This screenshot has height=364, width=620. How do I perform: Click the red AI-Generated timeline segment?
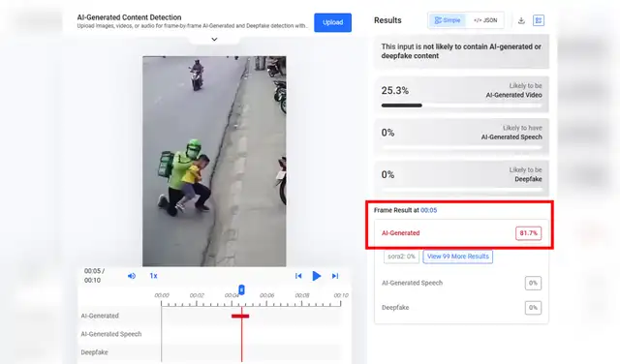(240, 316)
